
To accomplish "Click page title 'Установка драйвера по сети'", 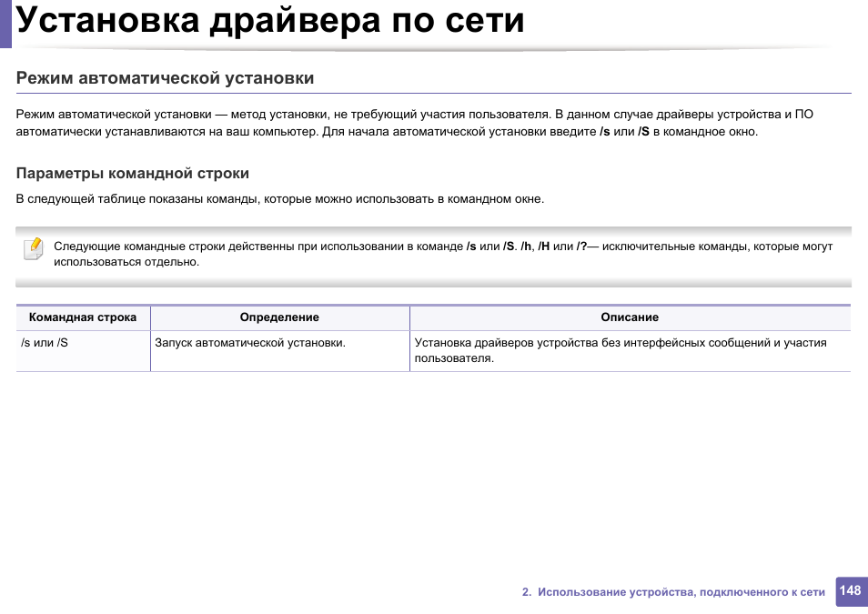I will [270, 20].
